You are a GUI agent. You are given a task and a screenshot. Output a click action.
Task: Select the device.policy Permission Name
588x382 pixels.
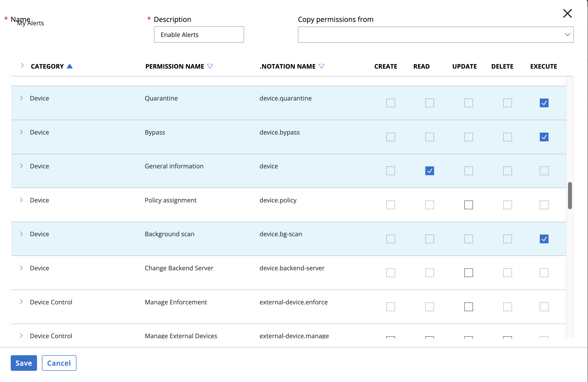(170, 200)
